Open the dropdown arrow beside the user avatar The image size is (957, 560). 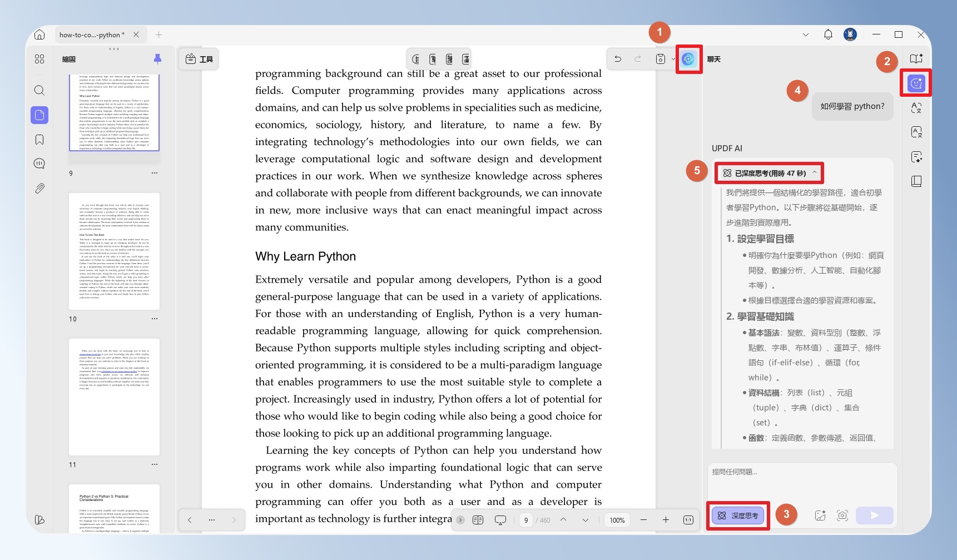(x=806, y=34)
